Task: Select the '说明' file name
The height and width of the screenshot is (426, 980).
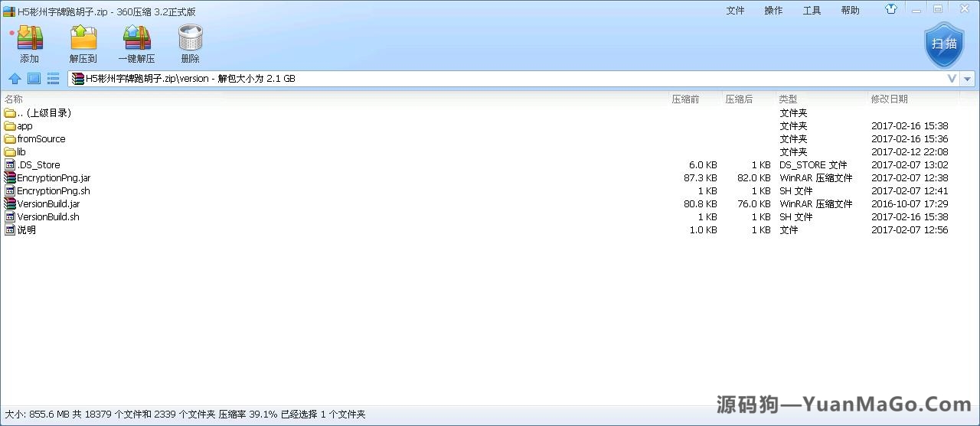Action: [x=26, y=229]
